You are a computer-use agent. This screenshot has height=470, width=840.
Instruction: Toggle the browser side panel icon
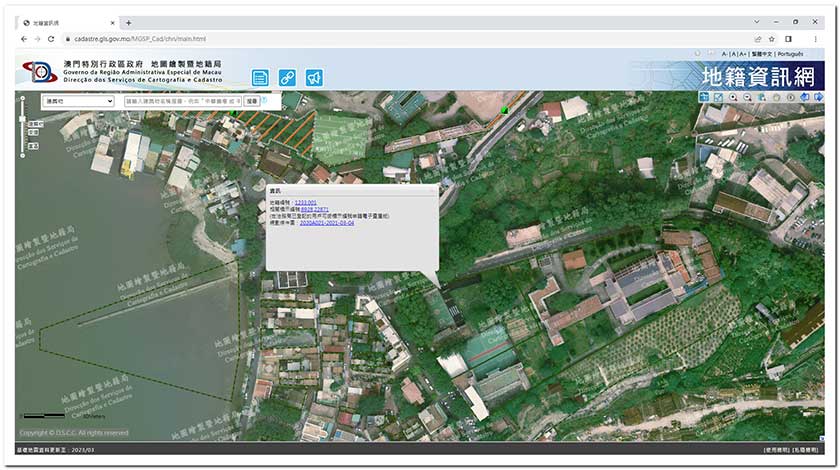point(788,39)
